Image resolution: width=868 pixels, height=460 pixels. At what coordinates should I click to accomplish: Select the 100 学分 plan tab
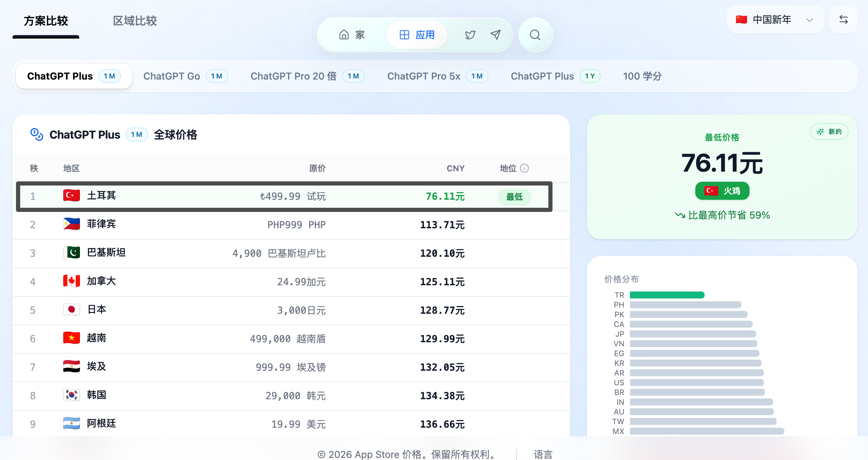click(642, 76)
